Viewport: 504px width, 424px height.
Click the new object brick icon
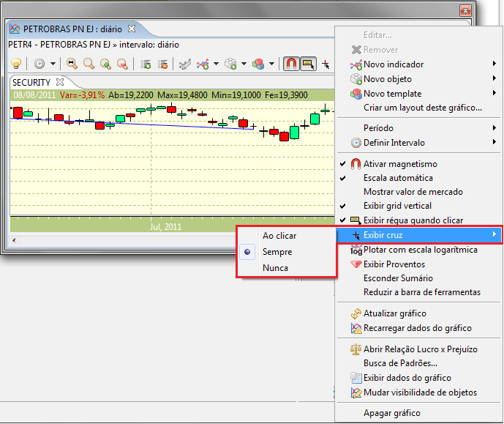(x=230, y=64)
